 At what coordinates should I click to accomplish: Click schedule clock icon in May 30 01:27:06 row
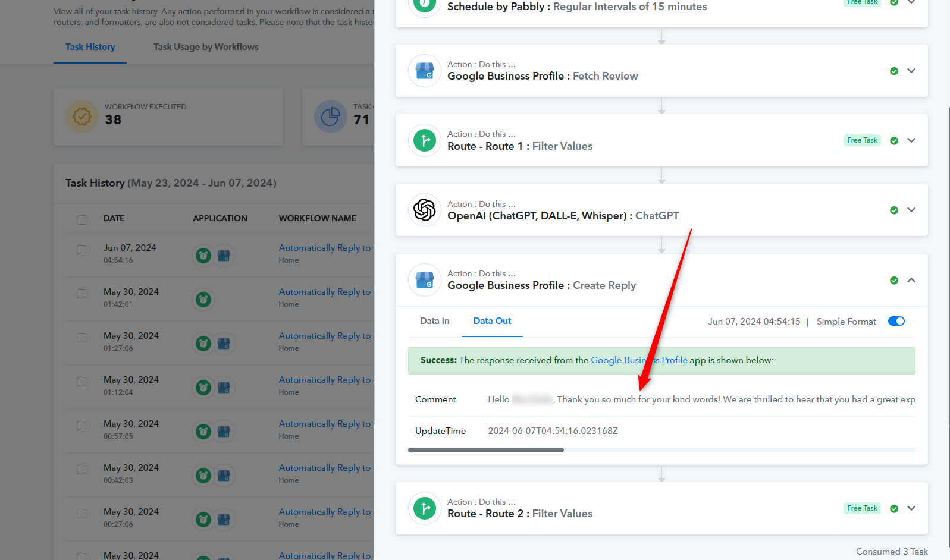[x=203, y=344]
